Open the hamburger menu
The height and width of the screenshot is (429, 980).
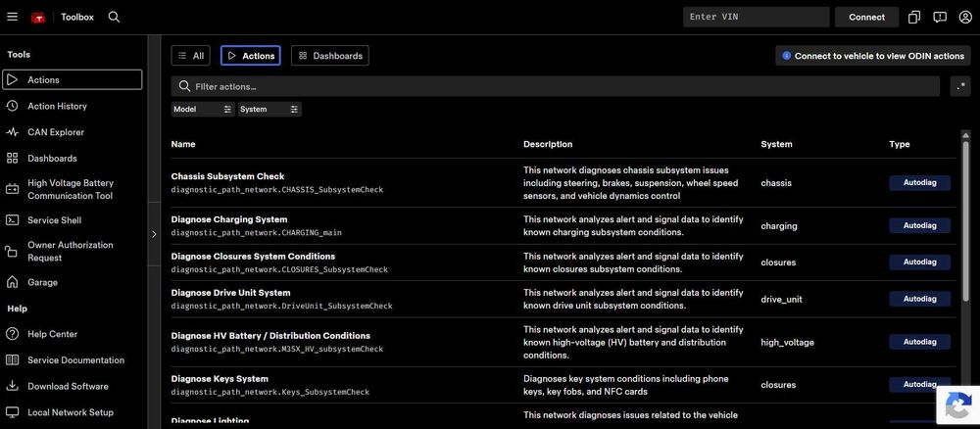(12, 17)
